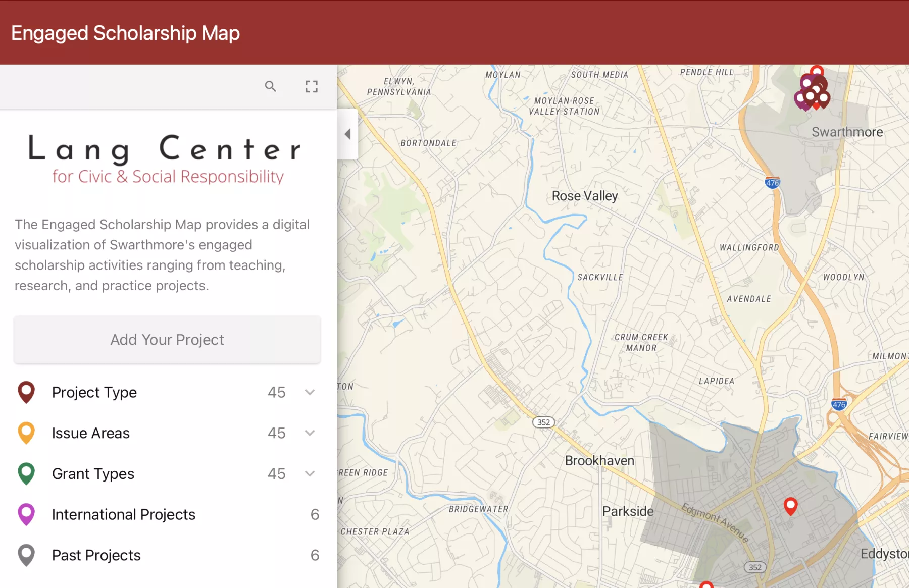This screenshot has height=588, width=909.
Task: Click the Woodlyn map label
Action: tap(843, 277)
